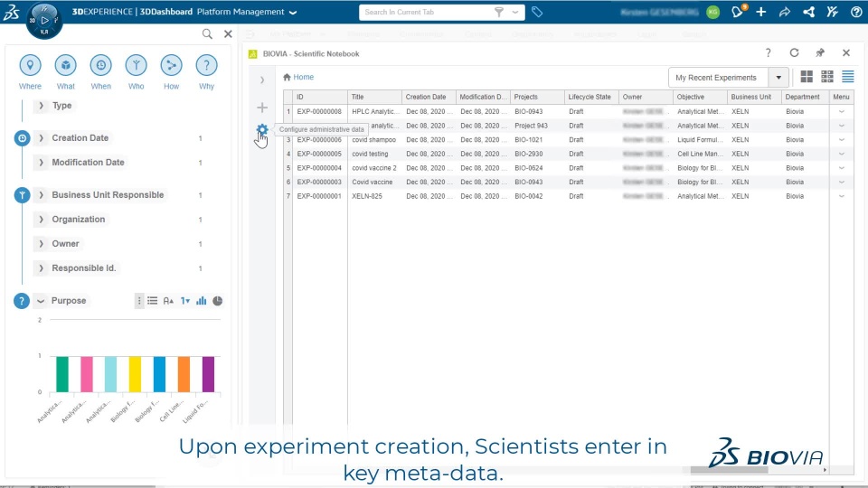Viewport: 868px width, 488px height.
Task: Close the tagger side panel
Action: [x=228, y=34]
